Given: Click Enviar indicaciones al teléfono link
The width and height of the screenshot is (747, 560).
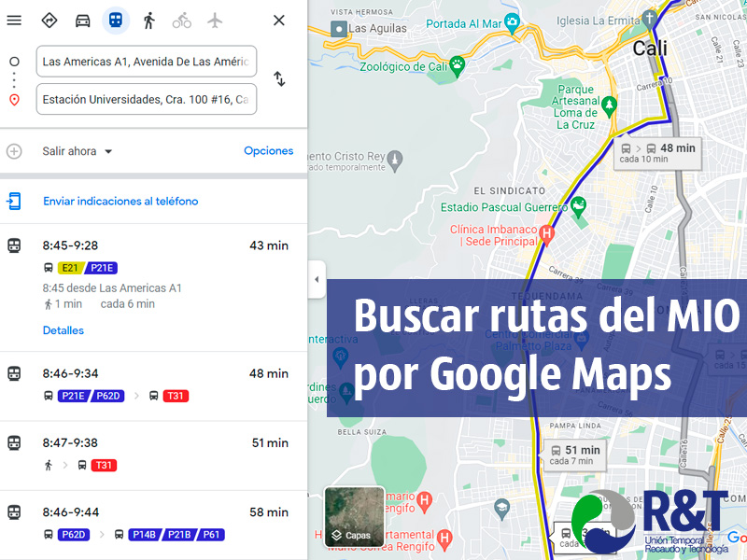Looking at the screenshot, I should coord(120,202).
